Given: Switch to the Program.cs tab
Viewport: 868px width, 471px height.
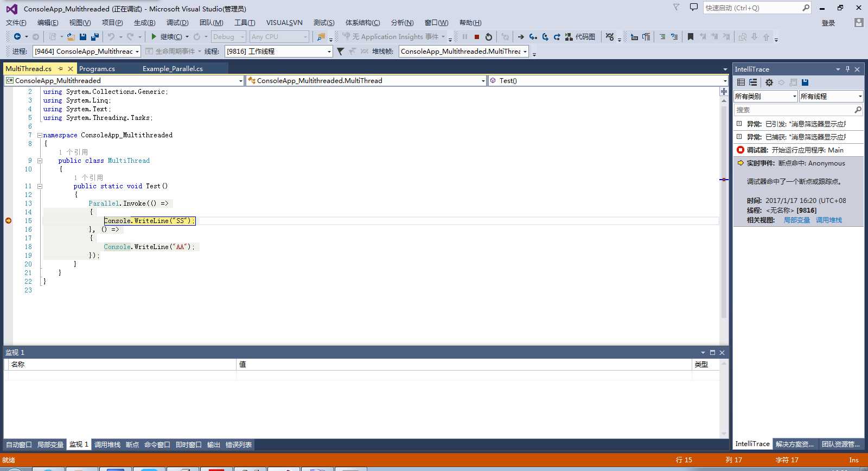Looking at the screenshot, I should (x=97, y=69).
